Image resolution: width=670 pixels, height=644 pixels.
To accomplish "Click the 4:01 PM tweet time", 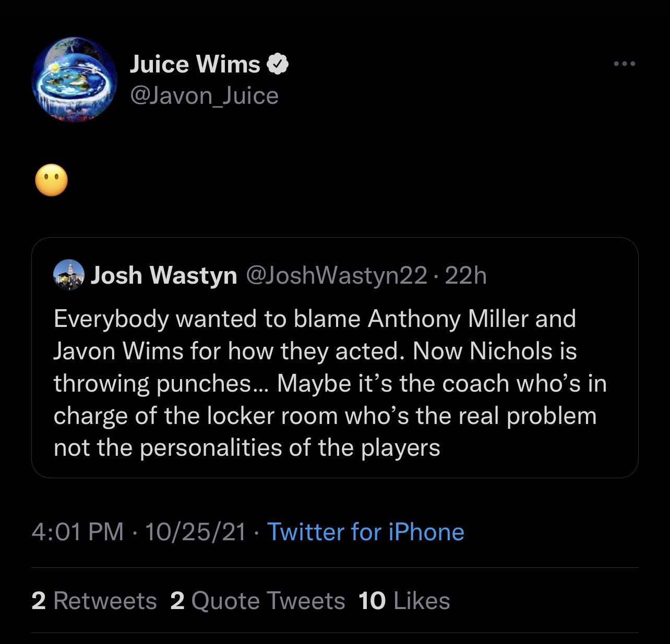I will tap(78, 532).
